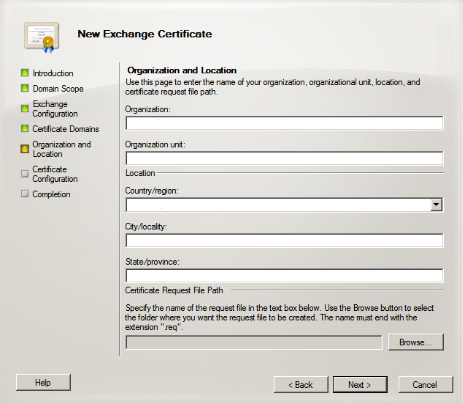Click the green Domain Scope step indicator
Image resolution: width=463 pixels, height=404 pixels.
[25, 88]
